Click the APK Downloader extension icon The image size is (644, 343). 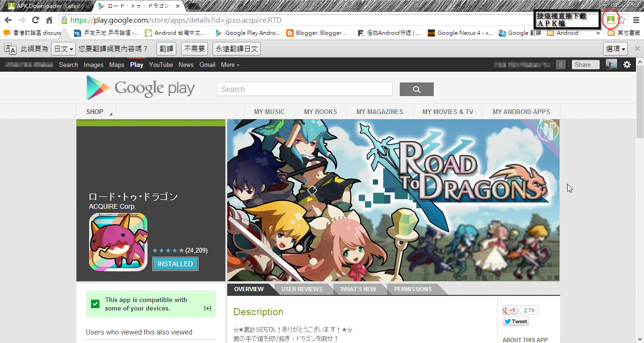tap(611, 20)
